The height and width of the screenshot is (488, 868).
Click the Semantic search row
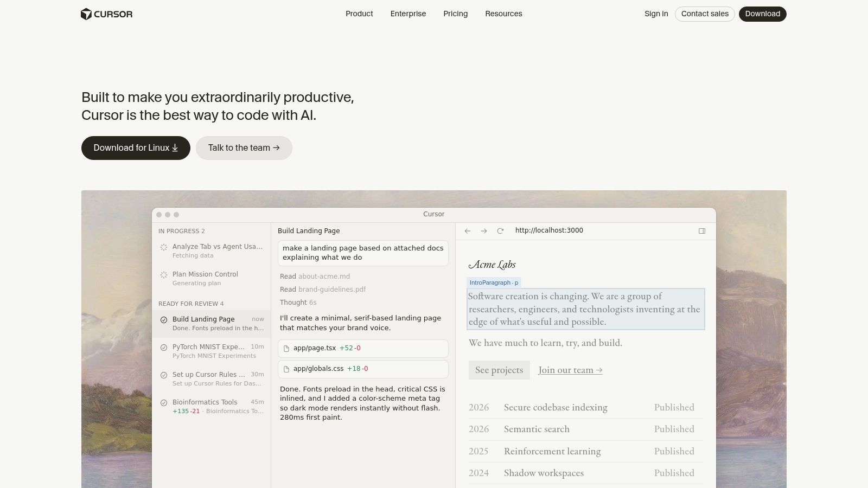pyautogui.click(x=586, y=429)
